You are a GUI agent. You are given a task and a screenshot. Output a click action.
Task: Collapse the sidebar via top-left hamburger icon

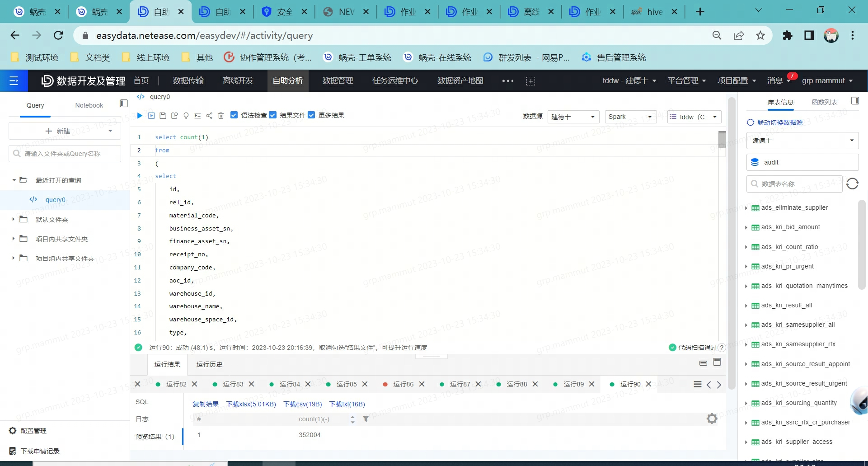[14, 80]
